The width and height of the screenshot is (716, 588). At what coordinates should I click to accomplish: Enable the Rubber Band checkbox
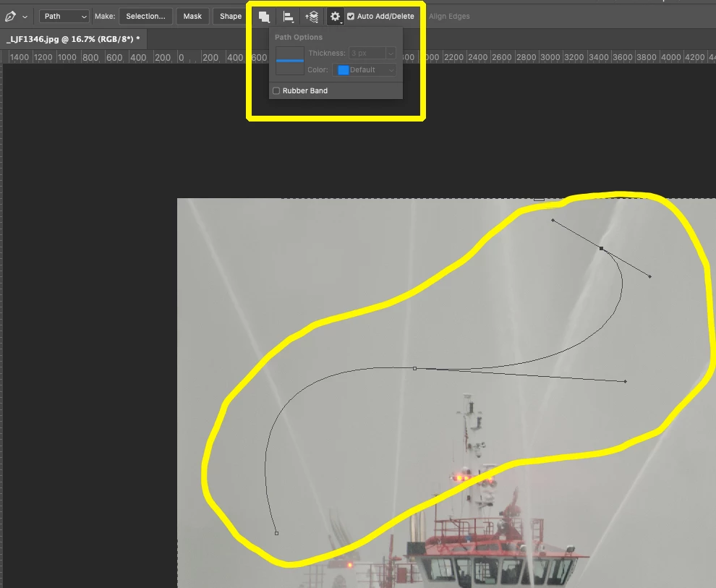coord(276,91)
